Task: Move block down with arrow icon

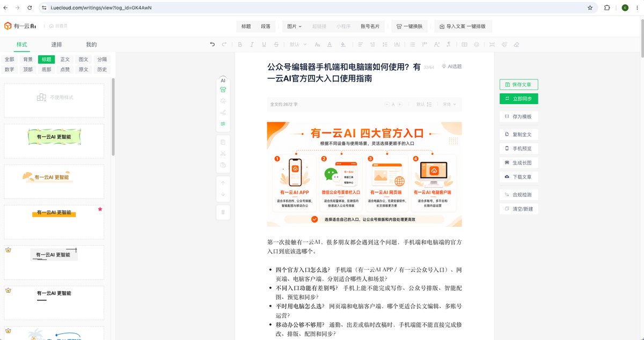Action: tap(223, 194)
